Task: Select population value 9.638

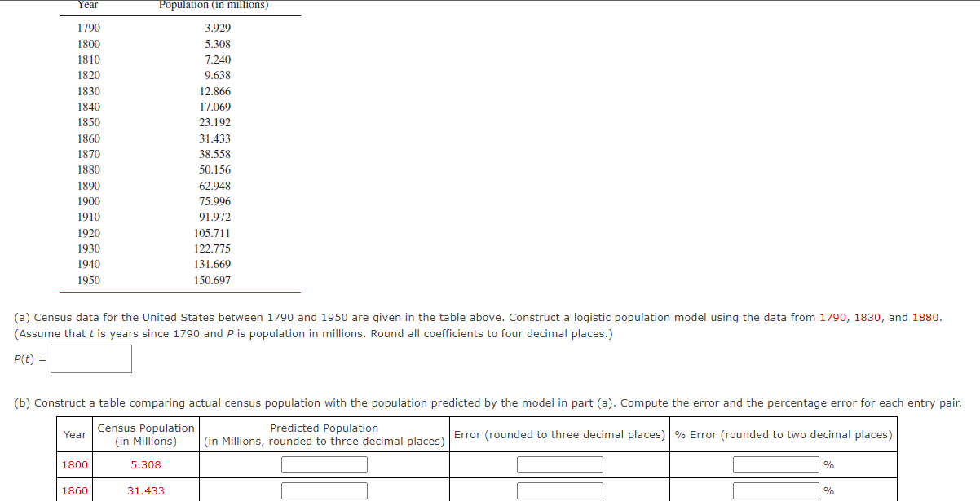Action: coord(218,75)
